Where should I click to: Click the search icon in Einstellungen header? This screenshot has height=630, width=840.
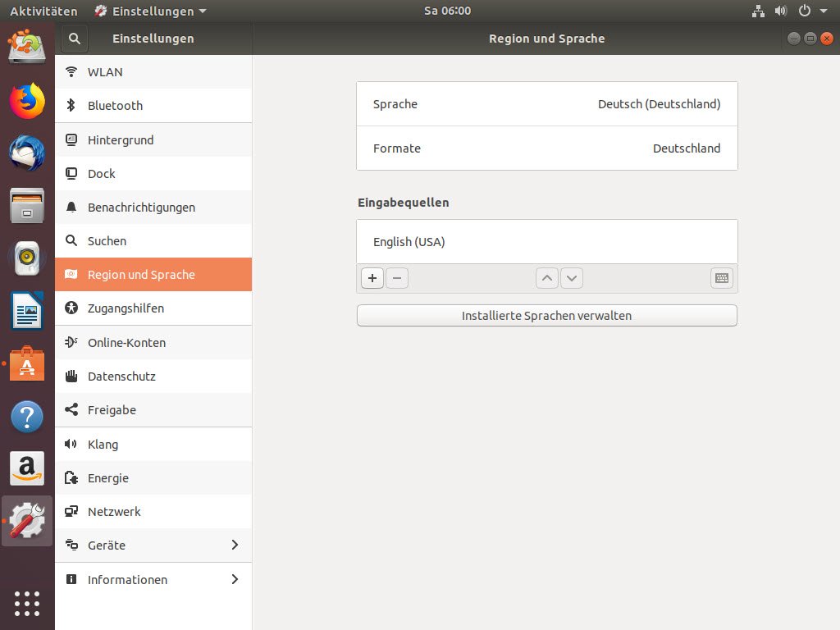[74, 39]
